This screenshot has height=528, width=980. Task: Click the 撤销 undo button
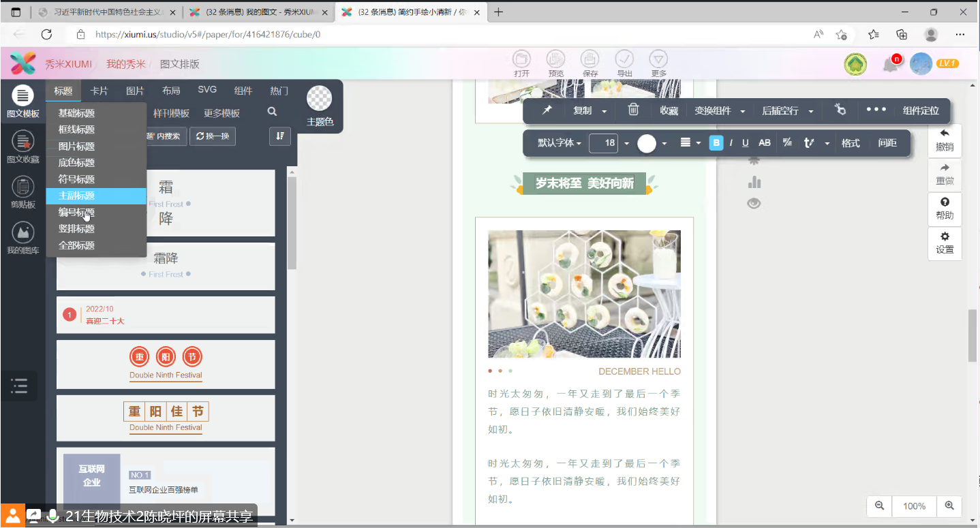(x=945, y=140)
